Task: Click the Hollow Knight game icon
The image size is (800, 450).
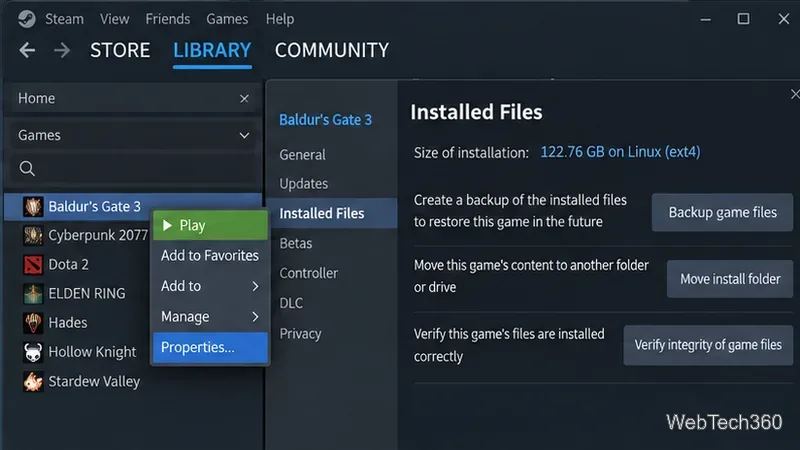Action: pos(33,352)
